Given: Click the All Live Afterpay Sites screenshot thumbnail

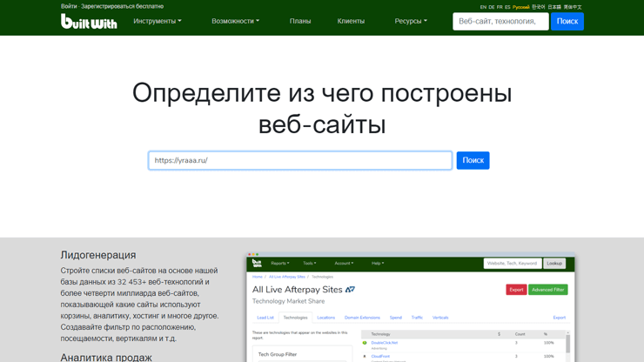Looking at the screenshot, I should (x=410, y=307).
